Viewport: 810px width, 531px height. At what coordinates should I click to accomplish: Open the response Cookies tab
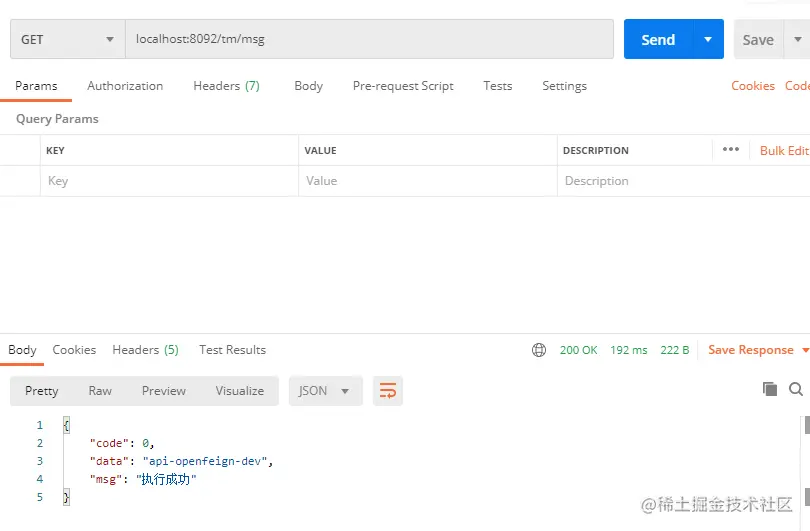74,350
